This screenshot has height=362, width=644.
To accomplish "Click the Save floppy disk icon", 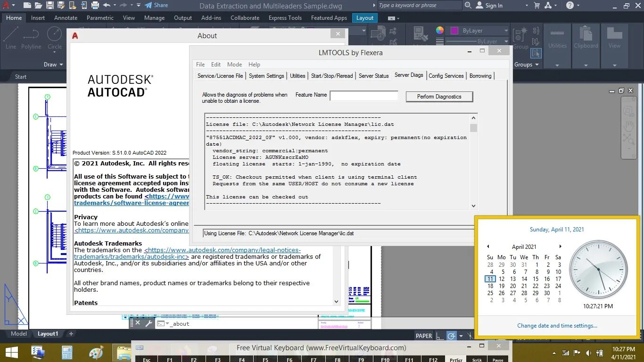I will [x=50, y=5].
